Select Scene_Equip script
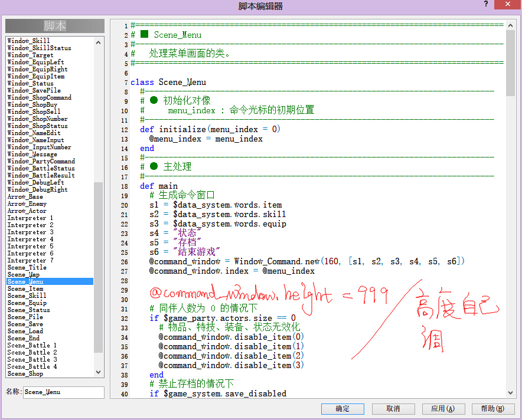The width and height of the screenshot is (522, 420). click(27, 303)
